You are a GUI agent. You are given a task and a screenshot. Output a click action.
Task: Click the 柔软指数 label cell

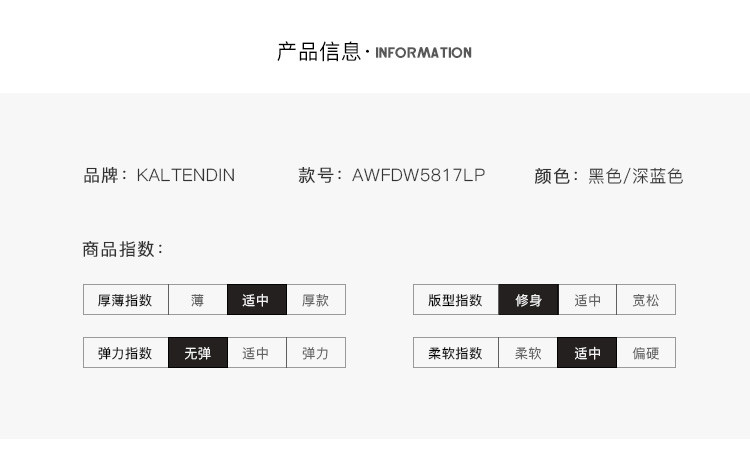[456, 353]
